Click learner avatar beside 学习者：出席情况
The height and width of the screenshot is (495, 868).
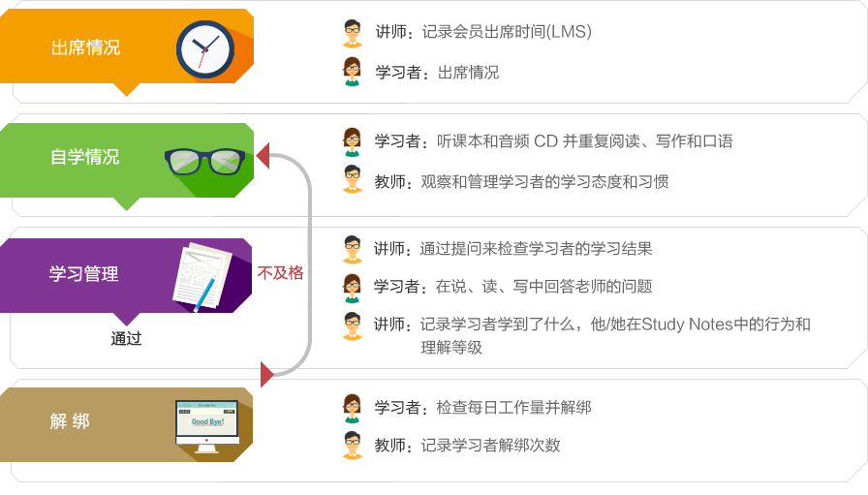[352, 72]
